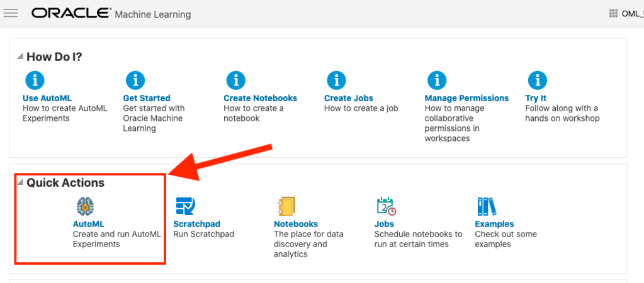Screen dimensions: 644x283
Task: Click the info icon above Get Started
Action: point(135,80)
